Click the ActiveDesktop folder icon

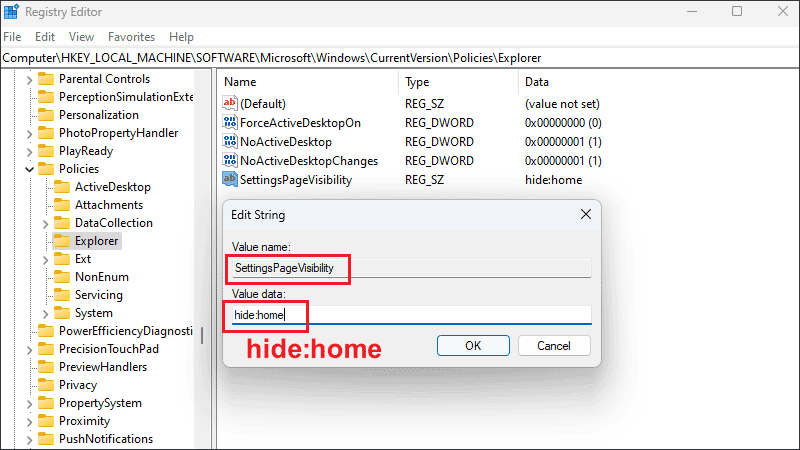tap(62, 187)
